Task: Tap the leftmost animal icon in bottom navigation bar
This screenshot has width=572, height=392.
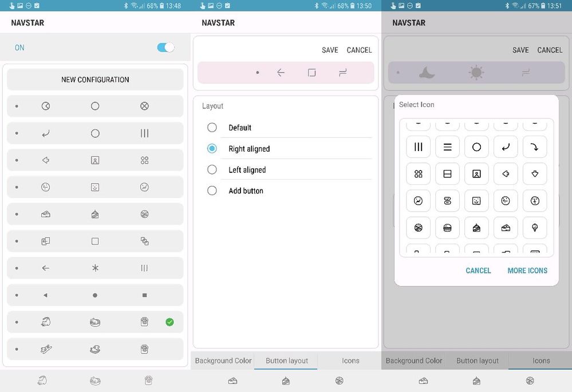Action: tap(42, 381)
